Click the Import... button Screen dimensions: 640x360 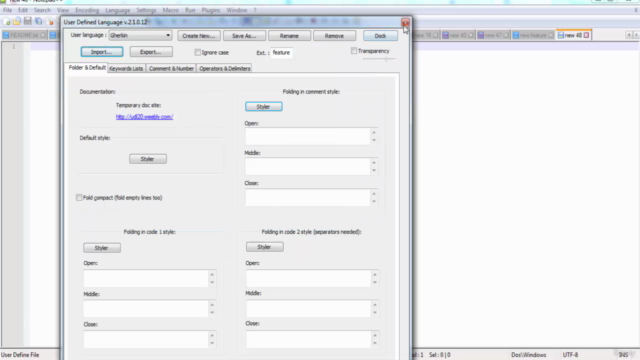[x=102, y=52]
